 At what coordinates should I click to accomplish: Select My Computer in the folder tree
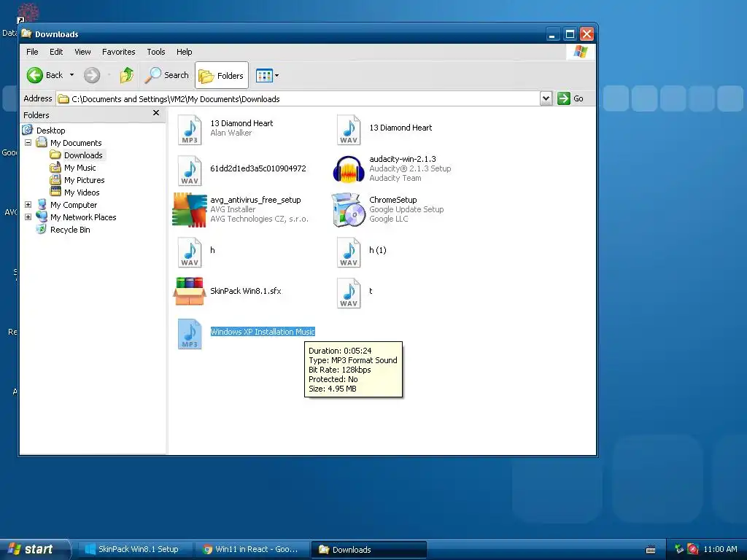click(74, 205)
